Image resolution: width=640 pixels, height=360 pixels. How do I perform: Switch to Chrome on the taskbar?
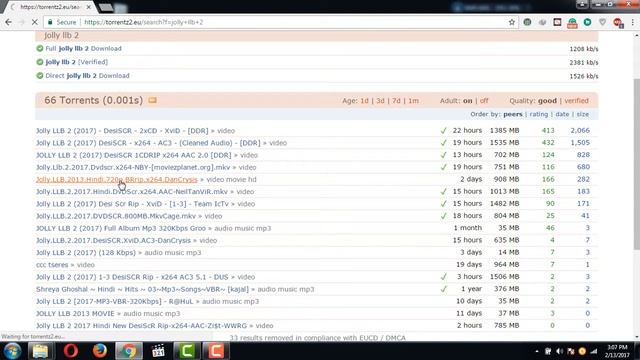[129, 351]
